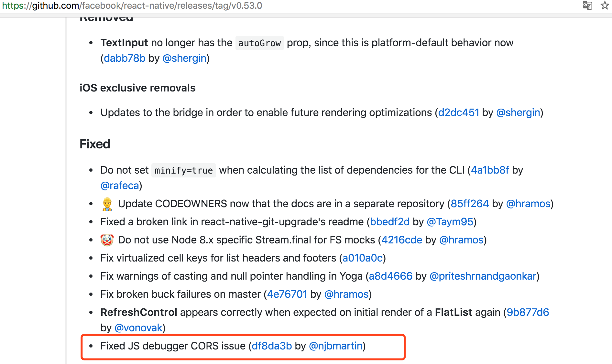Click the Google Translate icon in address bar

[x=587, y=5]
